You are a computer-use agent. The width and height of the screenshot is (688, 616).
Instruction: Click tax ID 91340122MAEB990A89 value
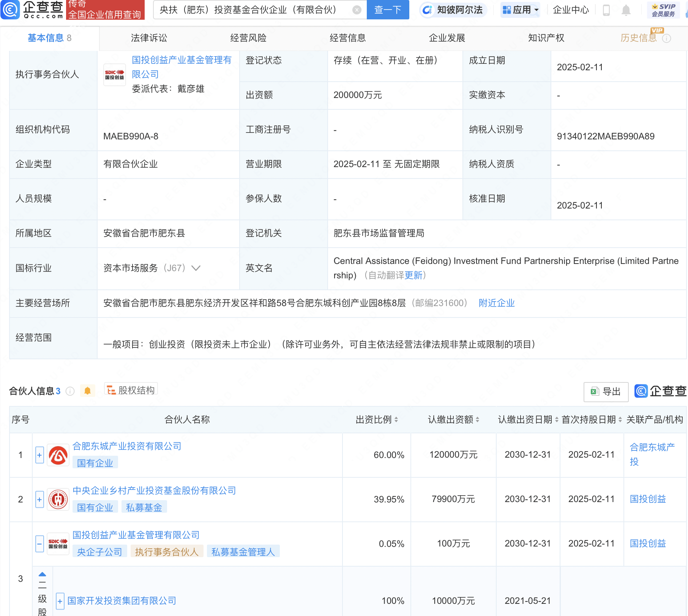point(606,136)
